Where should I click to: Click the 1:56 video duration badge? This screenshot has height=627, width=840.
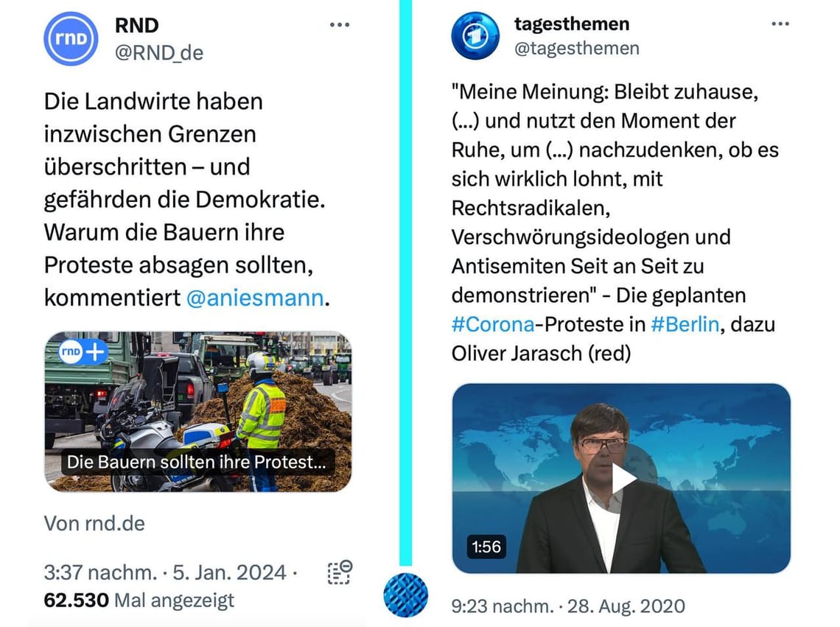coord(488,547)
